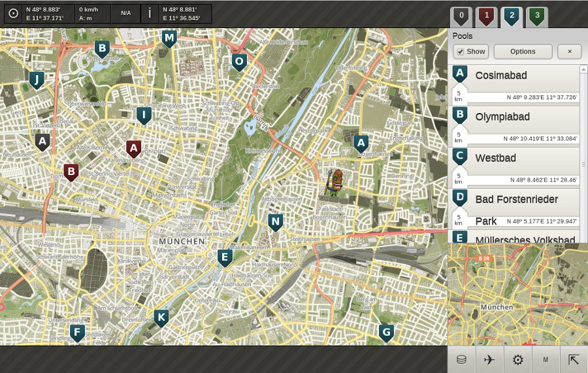Click the blue A marker near Bogenhausen
This screenshot has height=373, width=588.
pos(361,144)
